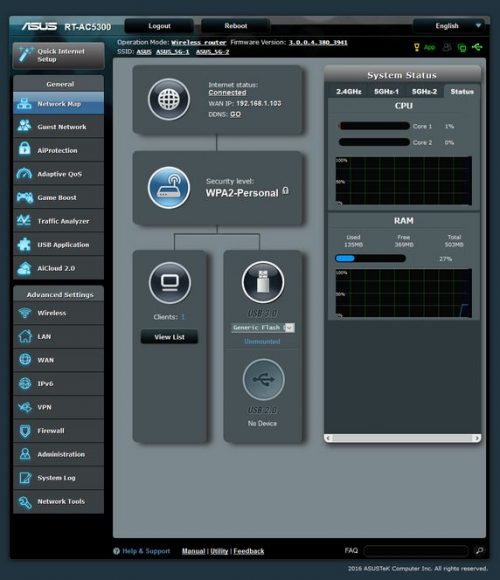The image size is (500, 580).
Task: Click the Wireless router operation mode link
Action: (199, 43)
